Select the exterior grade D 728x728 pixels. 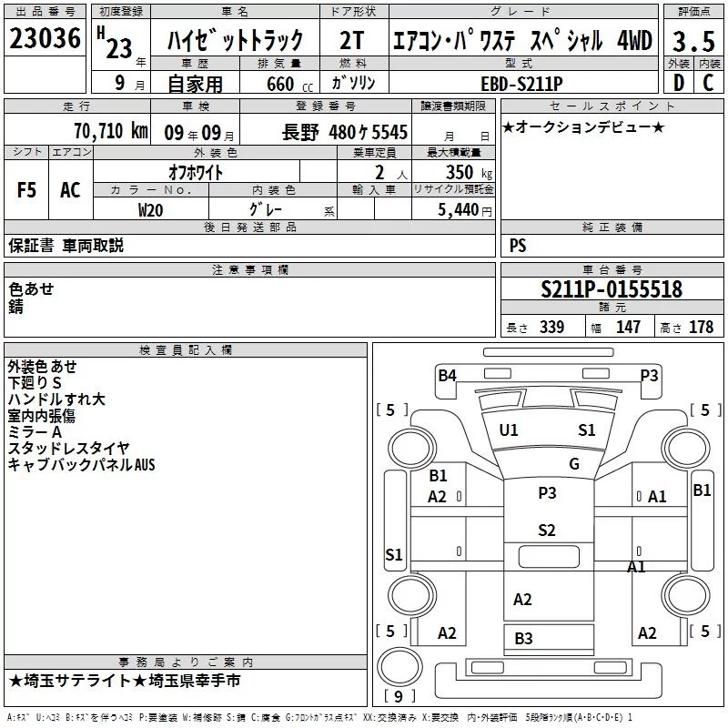[678, 83]
